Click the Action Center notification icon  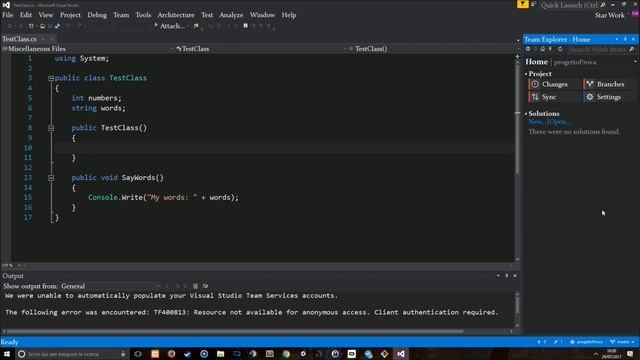point(631,354)
